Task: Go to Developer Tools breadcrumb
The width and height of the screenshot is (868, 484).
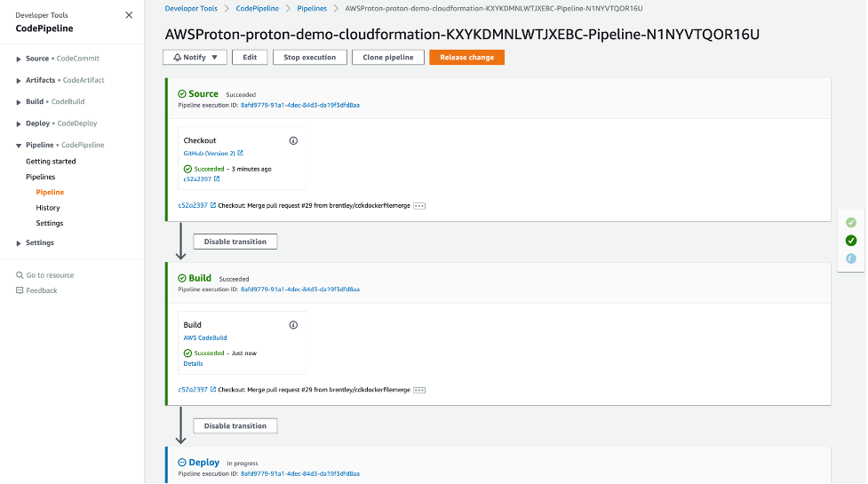Action: tap(191, 8)
